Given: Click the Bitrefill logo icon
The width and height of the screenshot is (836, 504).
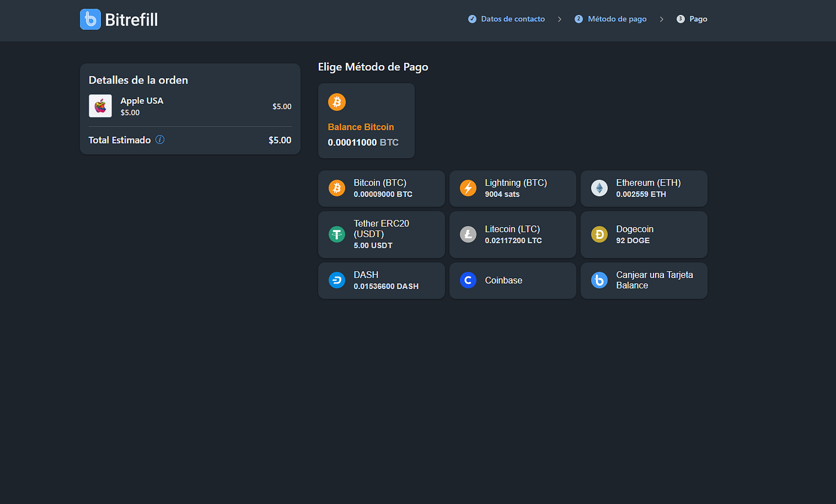Looking at the screenshot, I should tap(90, 19).
